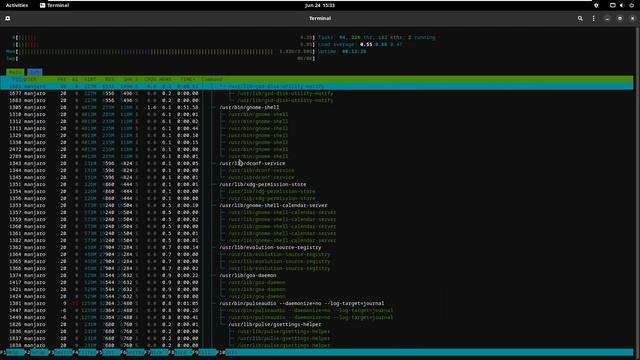Select the /usr/bin/gnome-shell parent process row

coord(317,107)
